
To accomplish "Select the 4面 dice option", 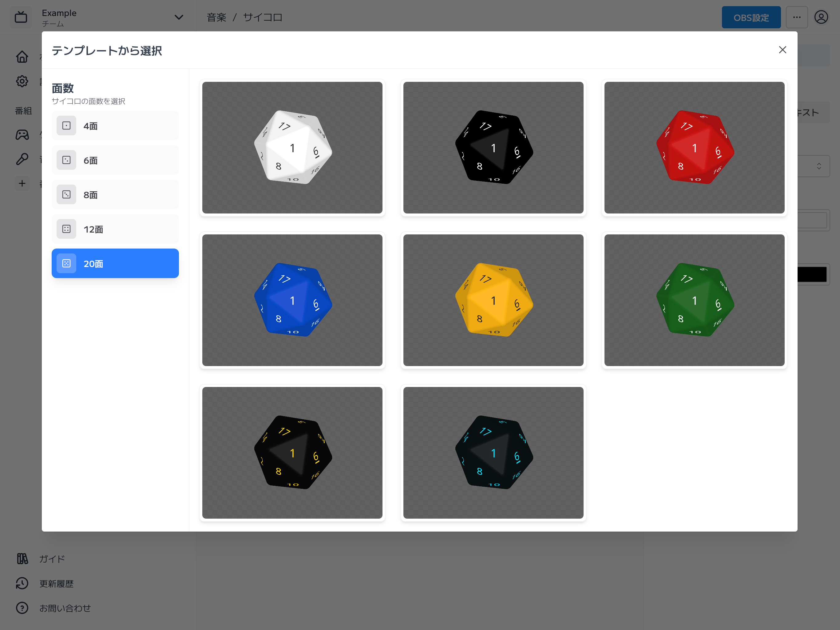I will 115,126.
